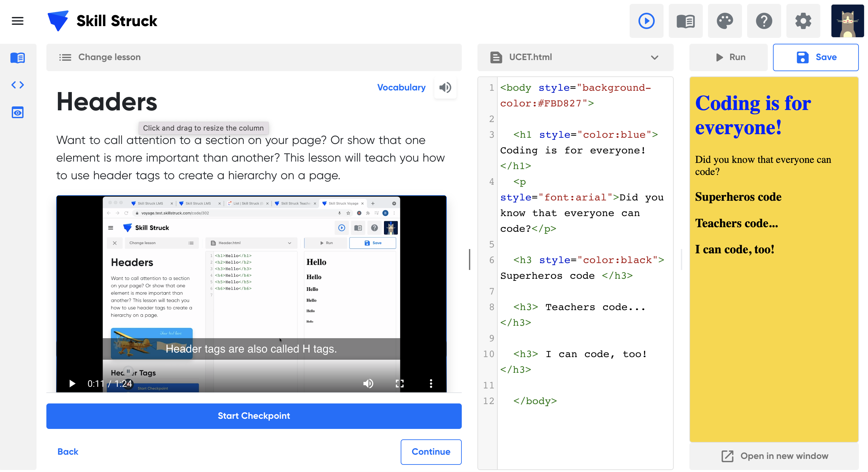Click line number 5 in gutter

pyautogui.click(x=491, y=244)
